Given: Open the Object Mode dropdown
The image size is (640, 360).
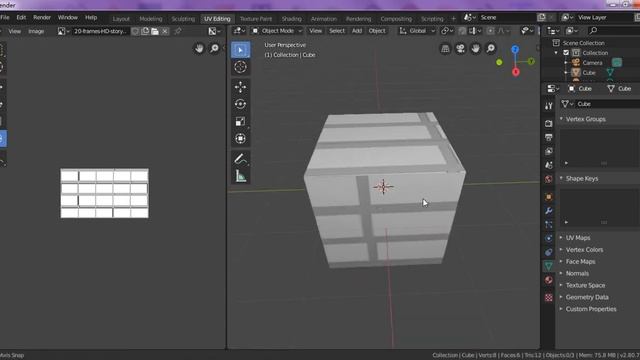Looking at the screenshot, I should tap(277, 31).
